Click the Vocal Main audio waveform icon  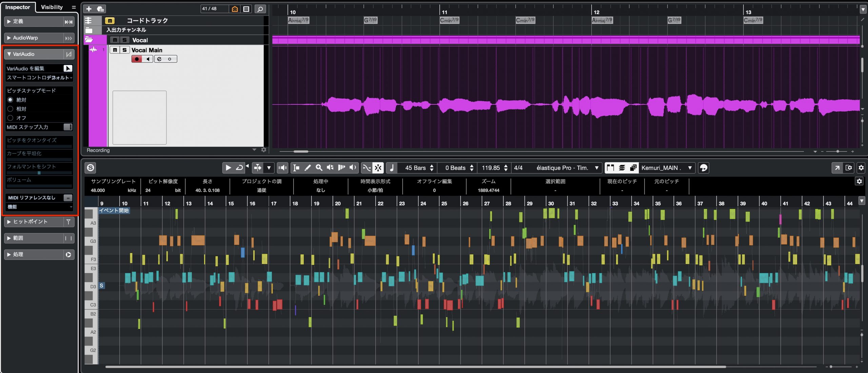(93, 50)
